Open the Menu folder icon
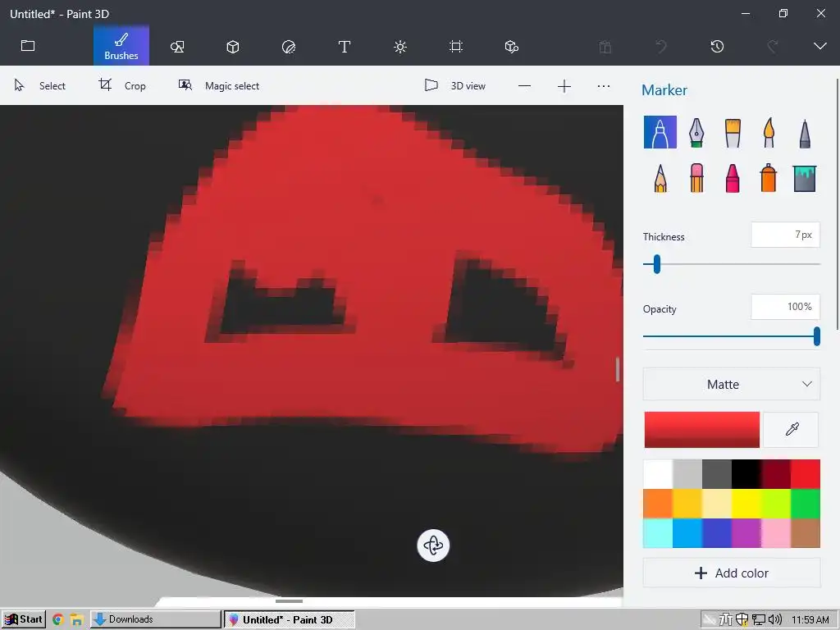 coord(28,46)
